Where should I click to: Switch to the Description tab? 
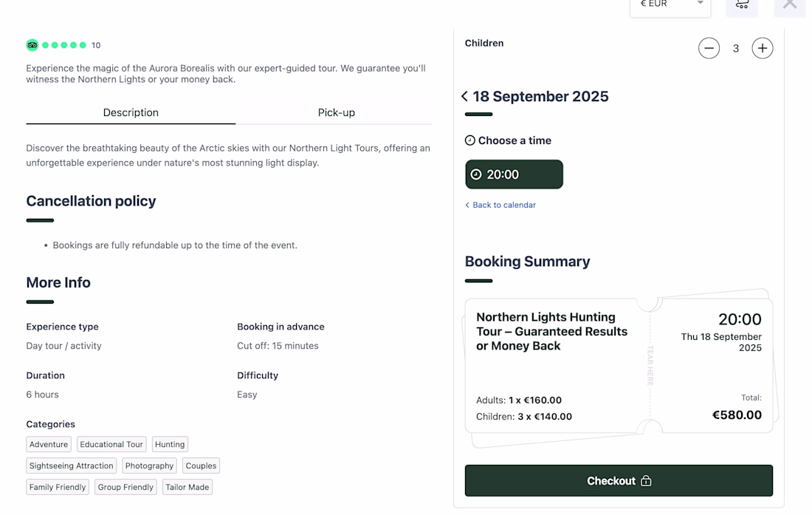tap(131, 113)
